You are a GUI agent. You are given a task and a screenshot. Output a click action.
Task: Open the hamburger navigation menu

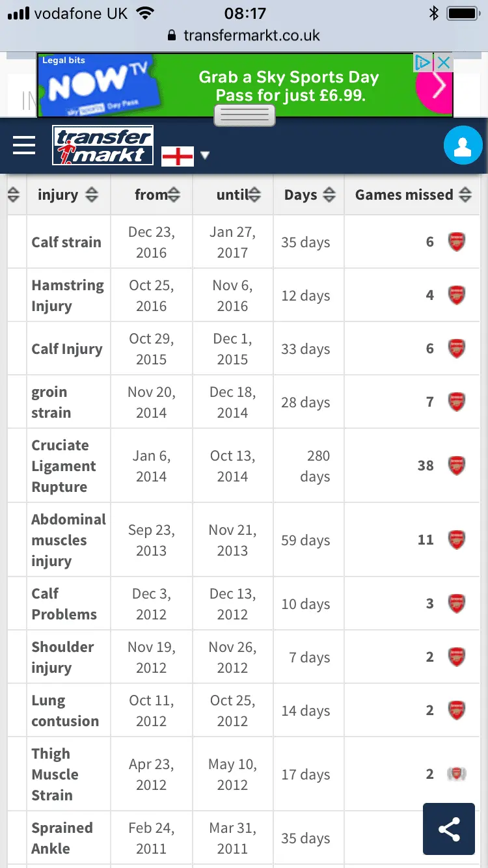click(24, 145)
